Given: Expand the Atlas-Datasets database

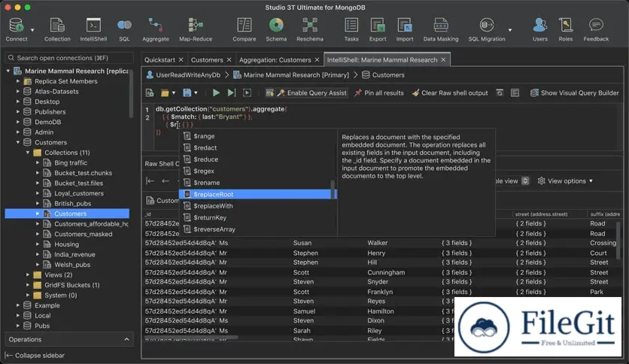Looking at the screenshot, I should click(x=17, y=92).
